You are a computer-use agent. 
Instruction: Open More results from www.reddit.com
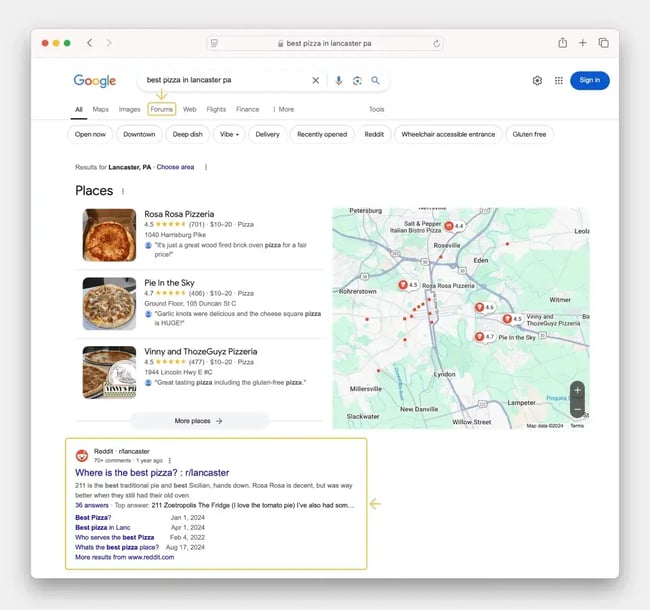coord(124,557)
